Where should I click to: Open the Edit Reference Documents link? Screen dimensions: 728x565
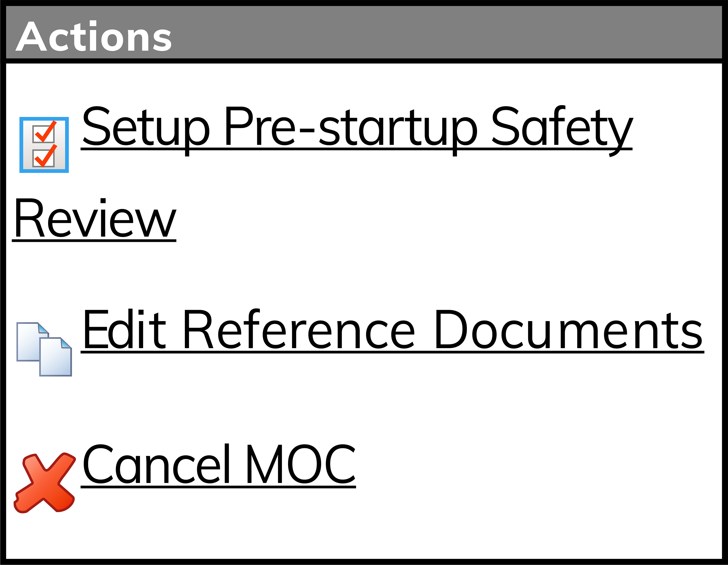(x=392, y=330)
